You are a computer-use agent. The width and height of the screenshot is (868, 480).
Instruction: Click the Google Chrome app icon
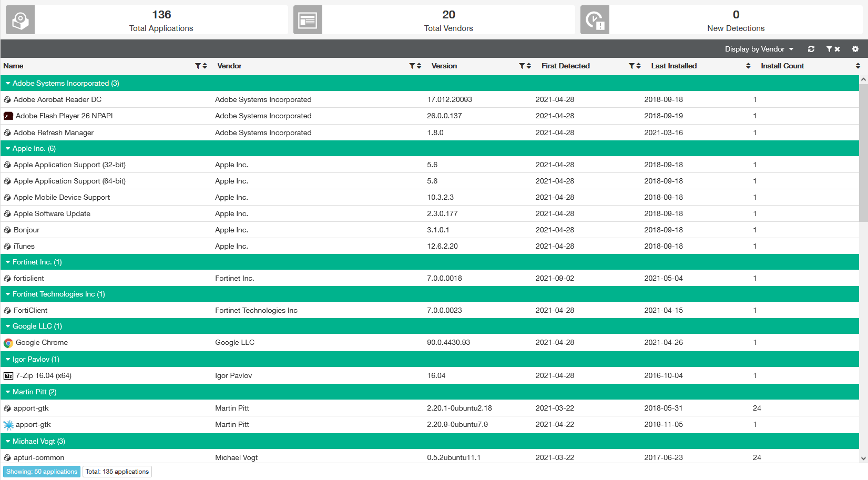[8, 343]
